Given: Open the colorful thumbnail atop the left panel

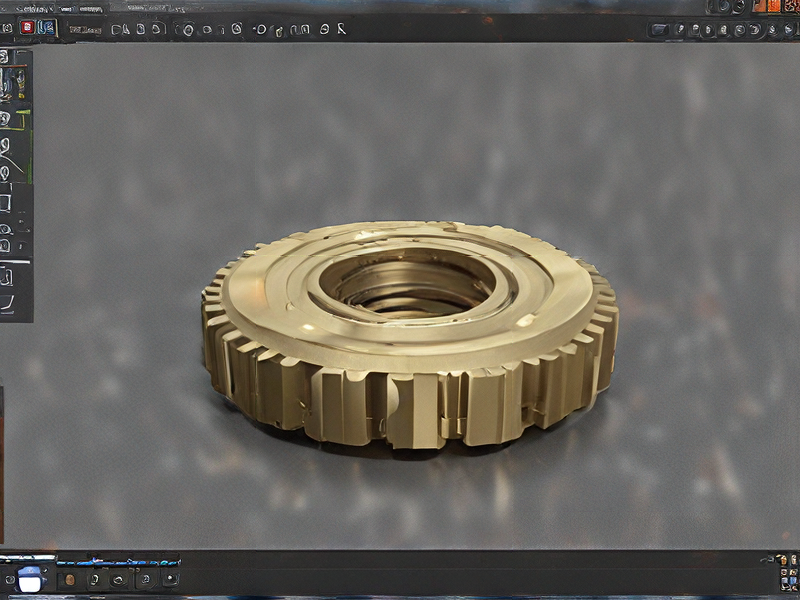Looking at the screenshot, I should click(12, 85).
